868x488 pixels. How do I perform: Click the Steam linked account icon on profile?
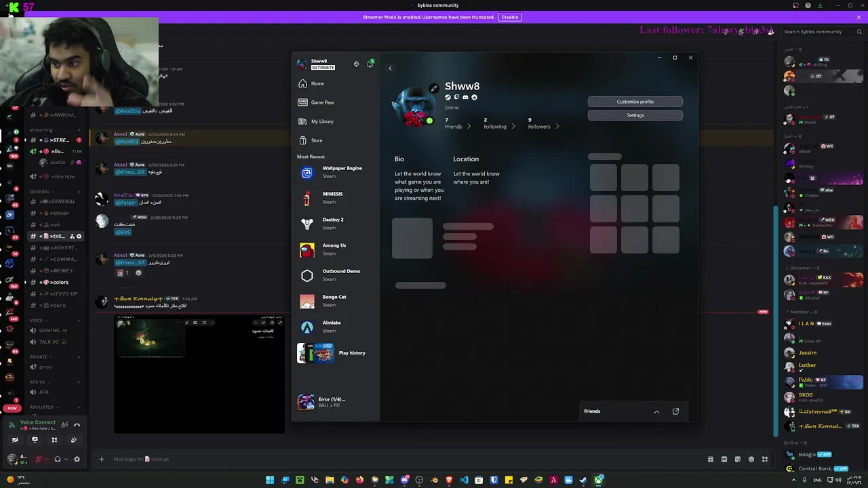pyautogui.click(x=448, y=98)
